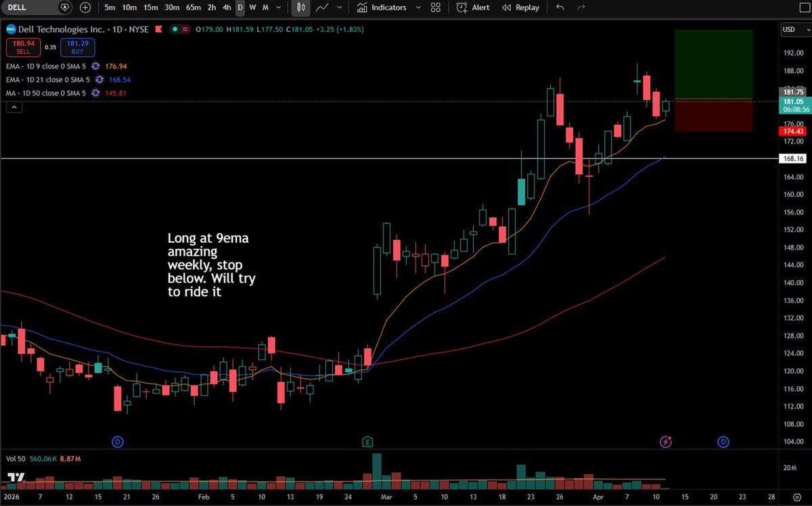Click the red 174.43 stop price label
This screenshot has width=812, height=506.
(x=792, y=131)
